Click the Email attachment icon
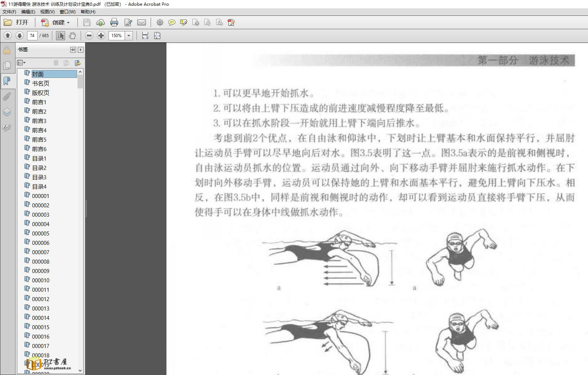 click(142, 22)
